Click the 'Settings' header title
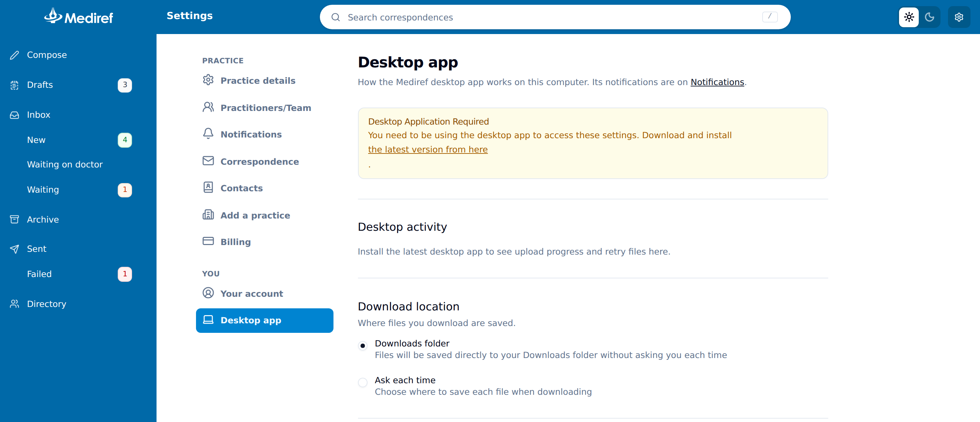The height and width of the screenshot is (422, 980). click(190, 16)
